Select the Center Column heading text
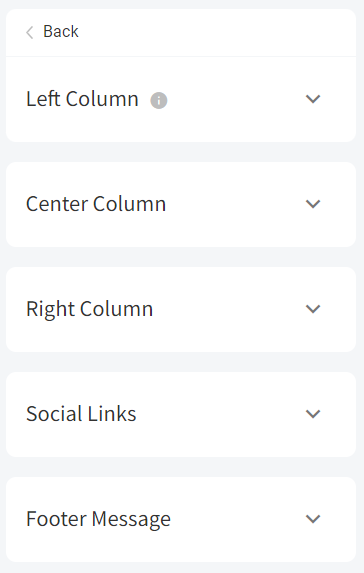This screenshot has height=573, width=364. 96,204
